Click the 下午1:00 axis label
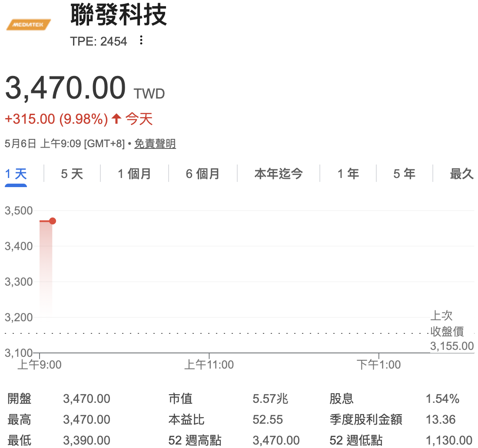 click(378, 365)
